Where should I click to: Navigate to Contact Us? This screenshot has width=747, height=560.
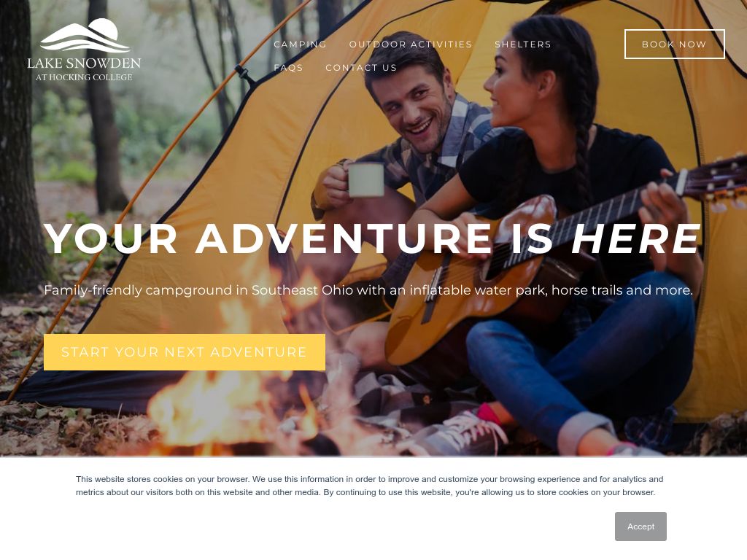coord(361,68)
